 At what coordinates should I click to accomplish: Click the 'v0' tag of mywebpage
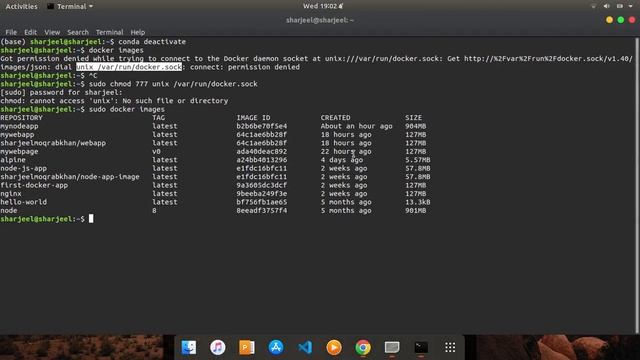click(156, 151)
